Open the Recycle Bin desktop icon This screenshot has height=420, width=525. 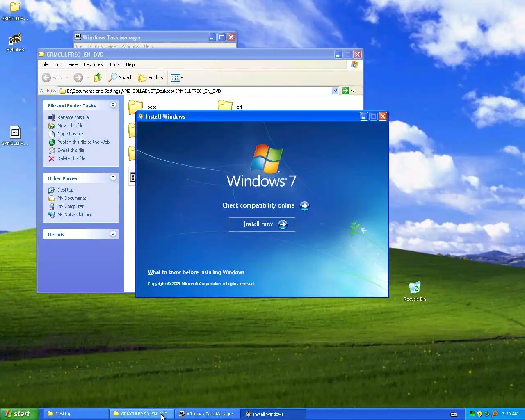click(415, 291)
